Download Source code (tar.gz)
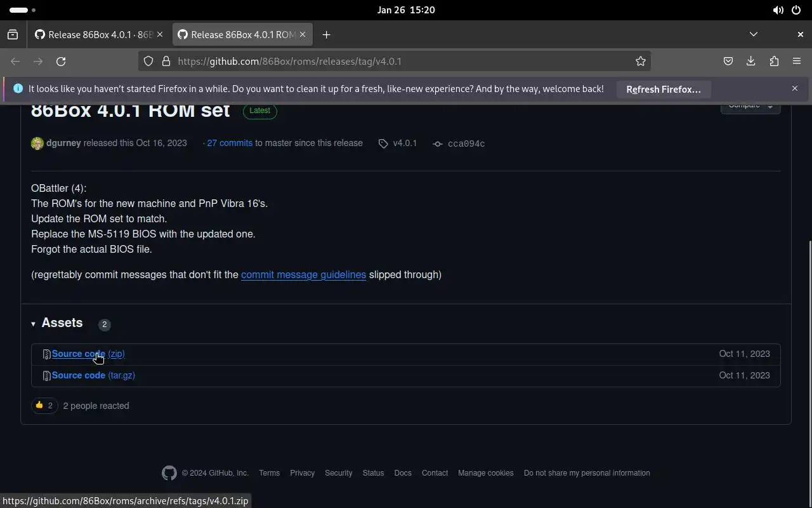This screenshot has width=812, height=508. (93, 375)
